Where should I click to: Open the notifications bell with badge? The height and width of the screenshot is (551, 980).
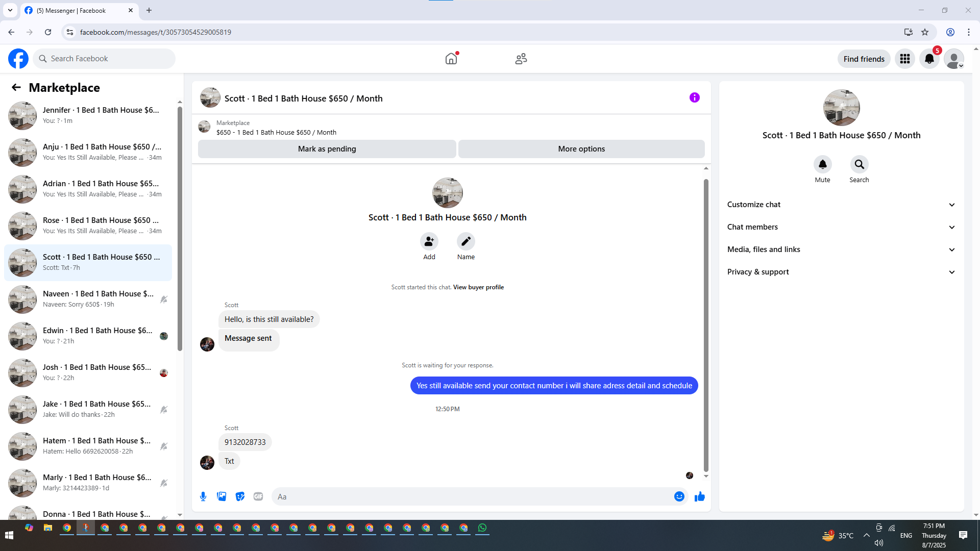(929, 59)
